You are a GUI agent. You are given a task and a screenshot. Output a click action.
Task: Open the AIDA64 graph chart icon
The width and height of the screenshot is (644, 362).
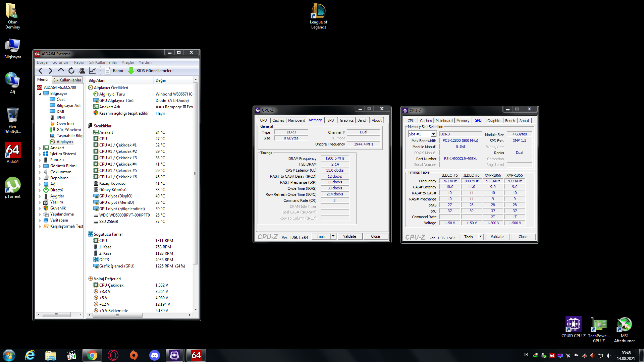pyautogui.click(x=92, y=71)
